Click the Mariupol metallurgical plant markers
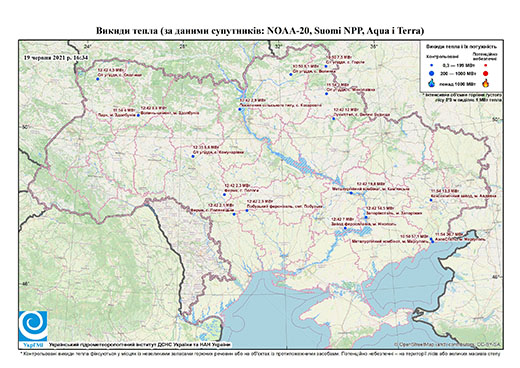The image size is (520, 368). coord(432,240)
